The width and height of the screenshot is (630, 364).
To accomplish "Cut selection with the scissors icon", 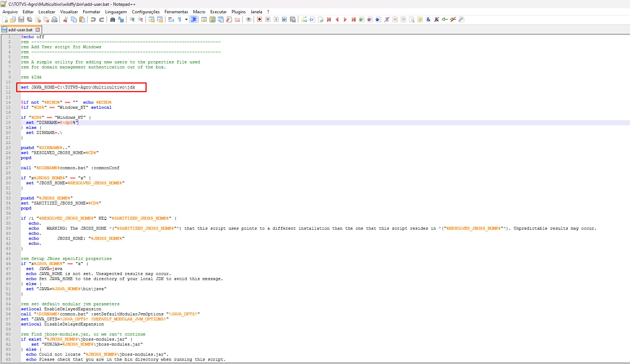I will click(x=66, y=19).
